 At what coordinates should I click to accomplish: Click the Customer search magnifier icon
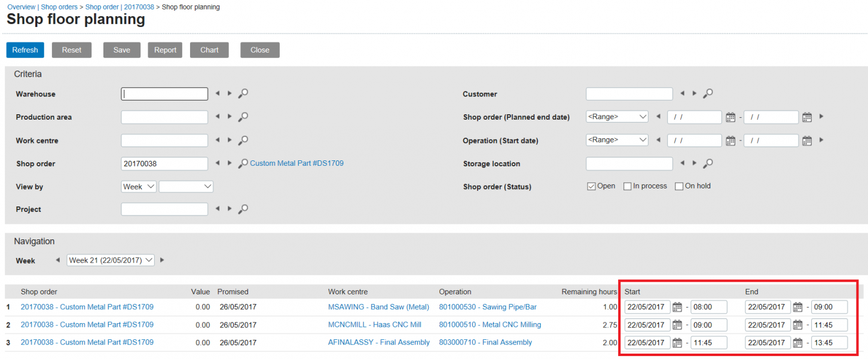708,93
